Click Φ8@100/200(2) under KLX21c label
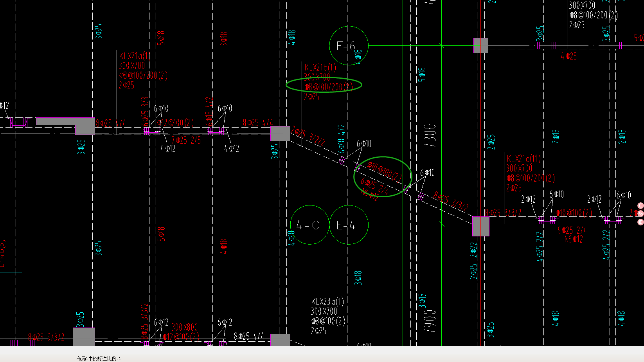Image resolution: width=644 pixels, height=362 pixels. [531, 178]
